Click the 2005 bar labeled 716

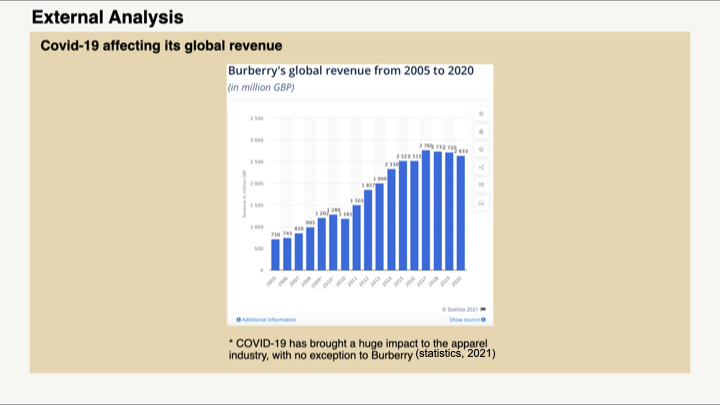pos(276,254)
